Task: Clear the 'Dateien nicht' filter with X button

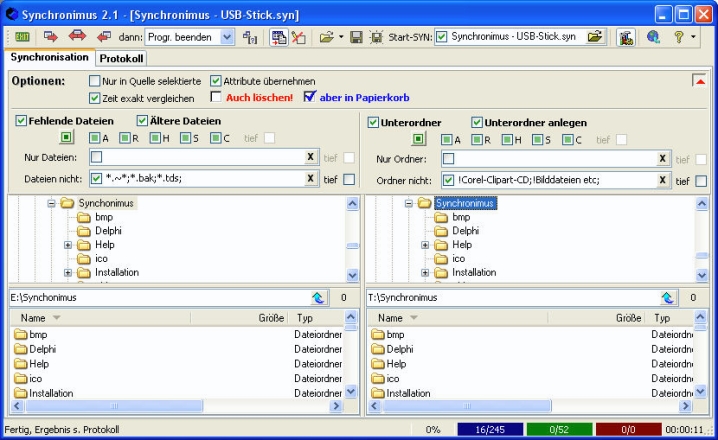Action: click(x=310, y=179)
